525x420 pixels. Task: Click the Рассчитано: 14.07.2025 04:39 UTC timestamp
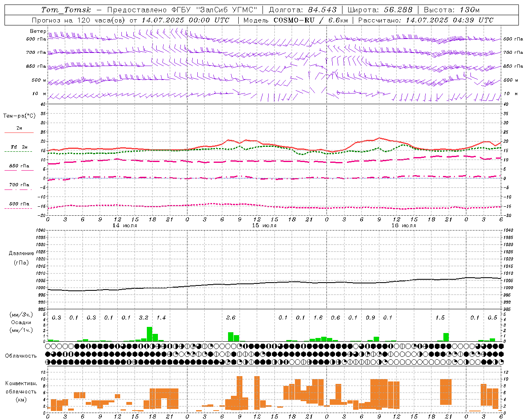pos(426,20)
